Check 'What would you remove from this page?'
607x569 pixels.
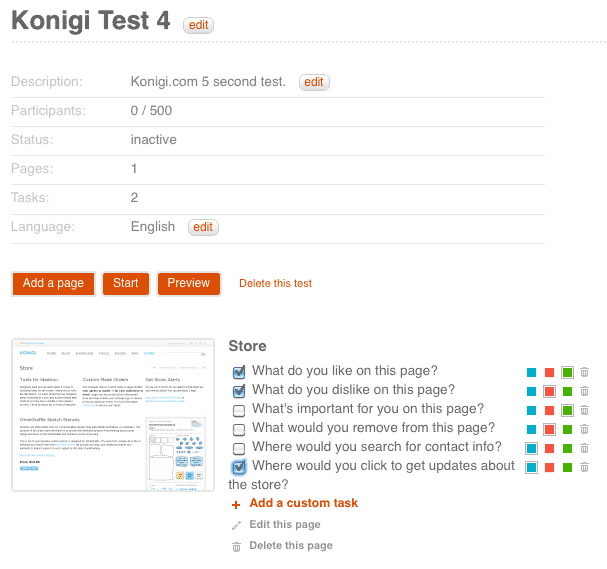239,430
